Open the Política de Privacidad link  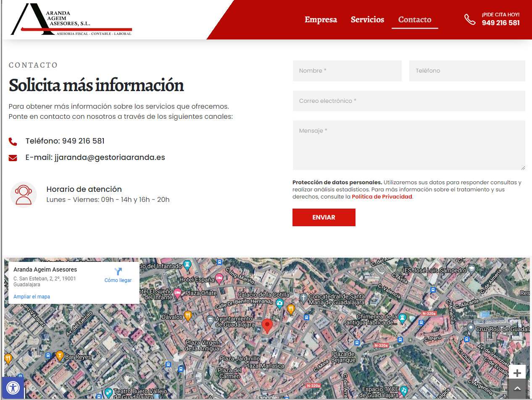point(382,197)
